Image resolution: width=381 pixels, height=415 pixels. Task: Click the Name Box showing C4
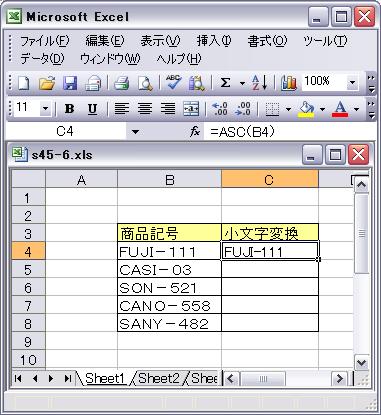coord(66,132)
